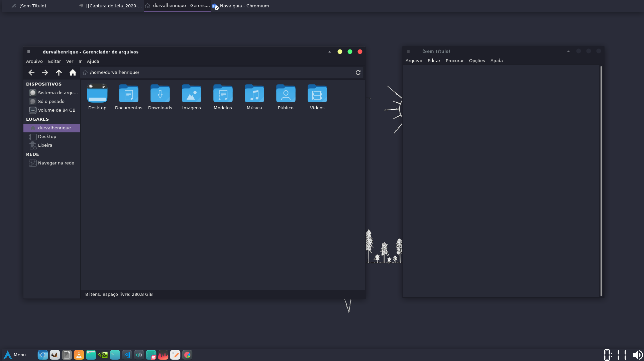Open text editor window menu icon

(x=408, y=51)
